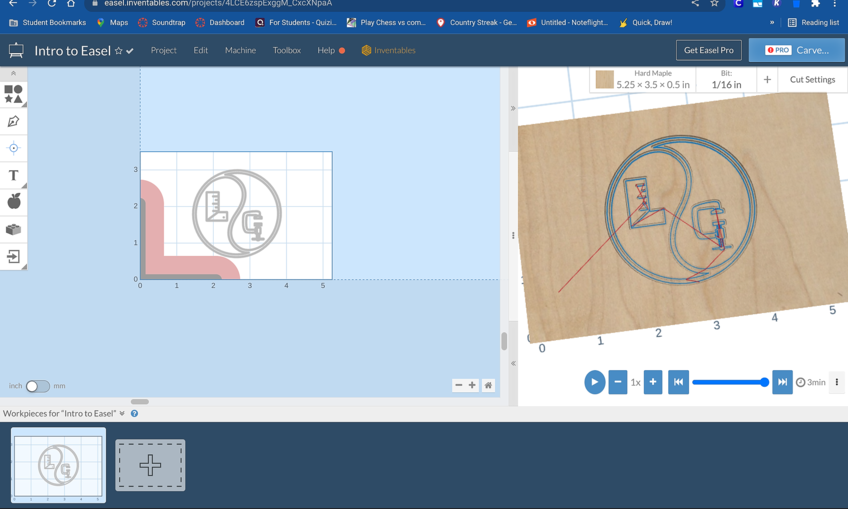Expand the Workpieces panel chevron
848x509 pixels.
pyautogui.click(x=122, y=413)
